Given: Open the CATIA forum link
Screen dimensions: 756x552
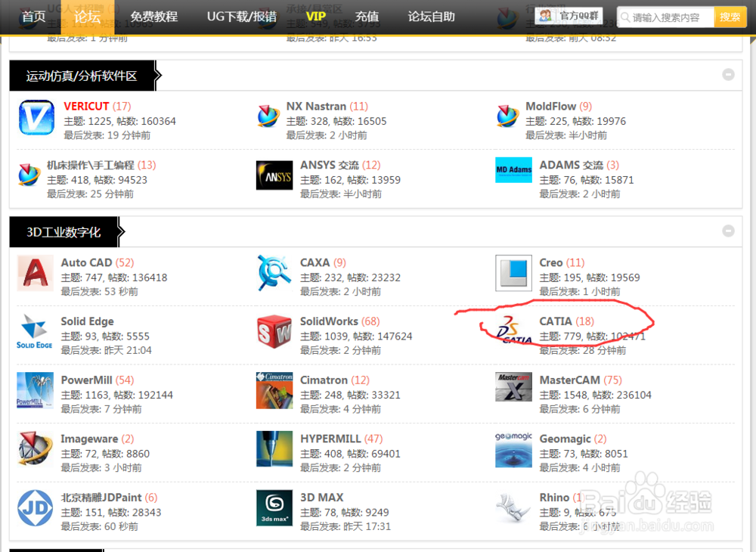Looking at the screenshot, I should pos(556,321).
